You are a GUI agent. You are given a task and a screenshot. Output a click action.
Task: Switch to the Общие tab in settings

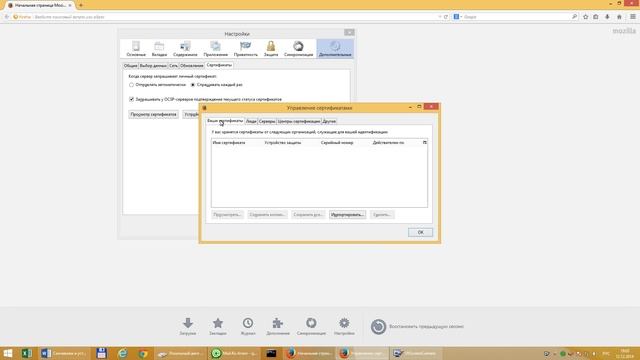point(131,66)
